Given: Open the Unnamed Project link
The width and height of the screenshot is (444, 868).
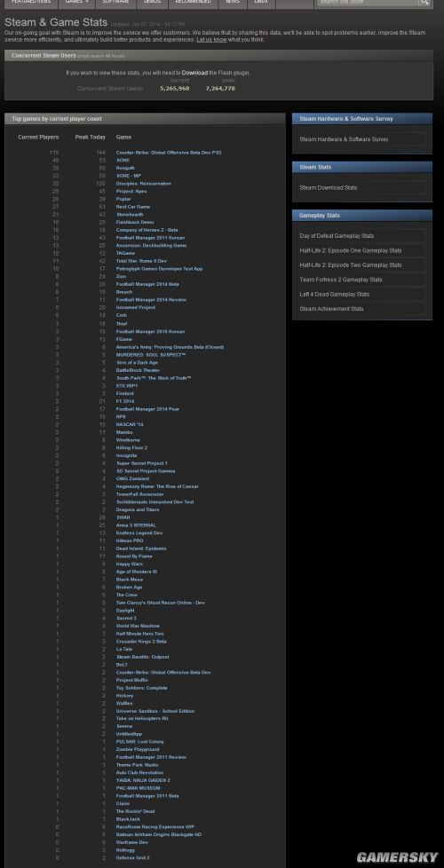Looking at the screenshot, I should [136, 307].
